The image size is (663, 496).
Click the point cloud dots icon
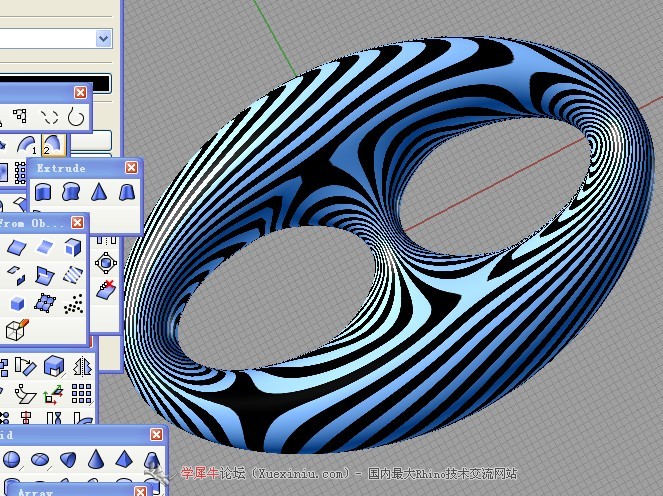click(74, 304)
